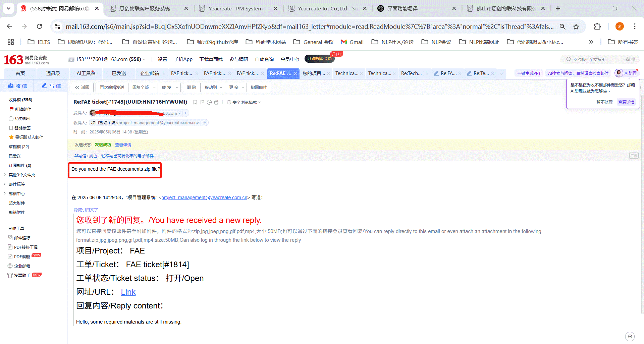Open 邮件追踪 mail tracking tool
This screenshot has height=344, width=644.
point(22,238)
